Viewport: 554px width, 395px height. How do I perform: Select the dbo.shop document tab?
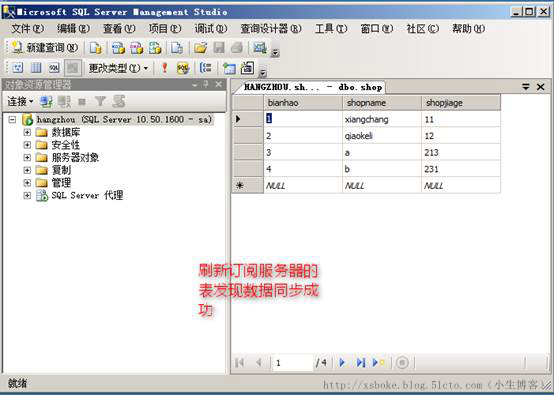(x=313, y=87)
